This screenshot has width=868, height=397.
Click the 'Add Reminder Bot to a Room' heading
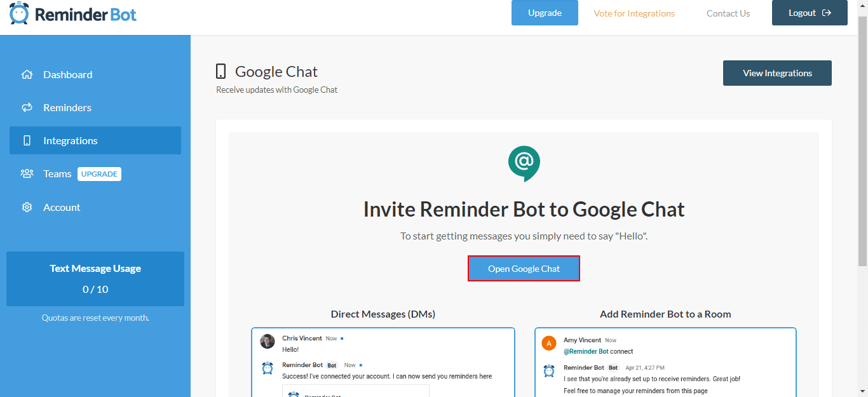[x=665, y=314]
